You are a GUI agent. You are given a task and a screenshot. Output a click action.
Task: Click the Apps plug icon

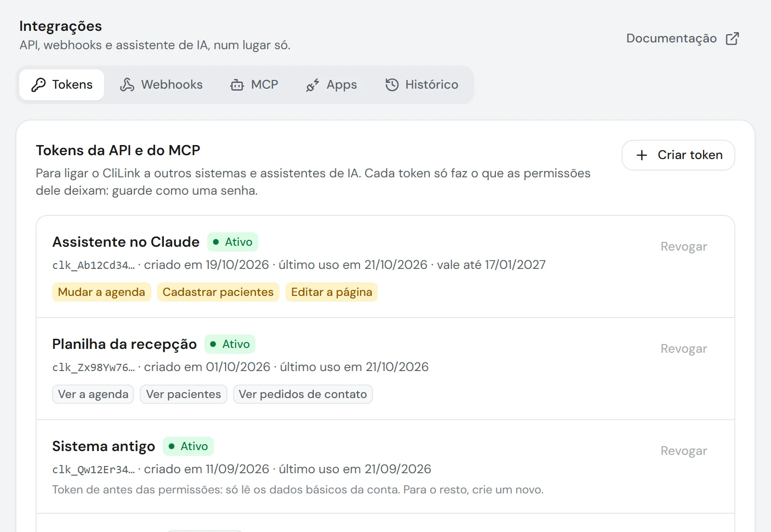313,85
